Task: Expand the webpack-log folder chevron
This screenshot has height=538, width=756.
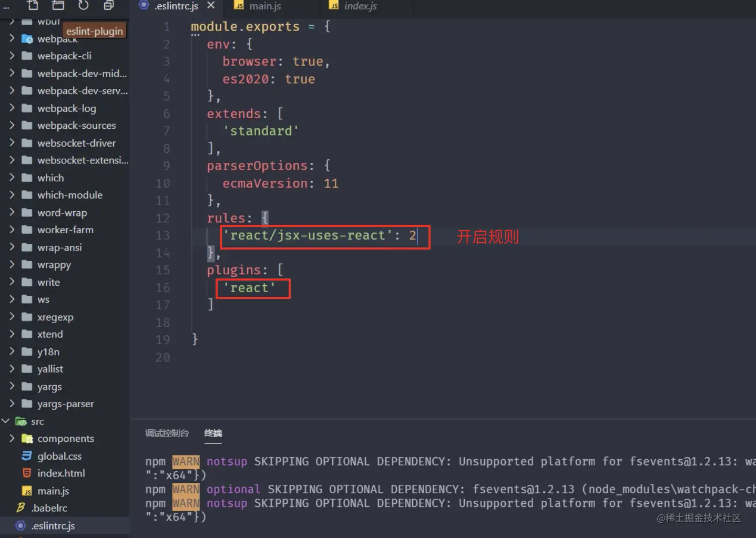Action: (x=12, y=108)
